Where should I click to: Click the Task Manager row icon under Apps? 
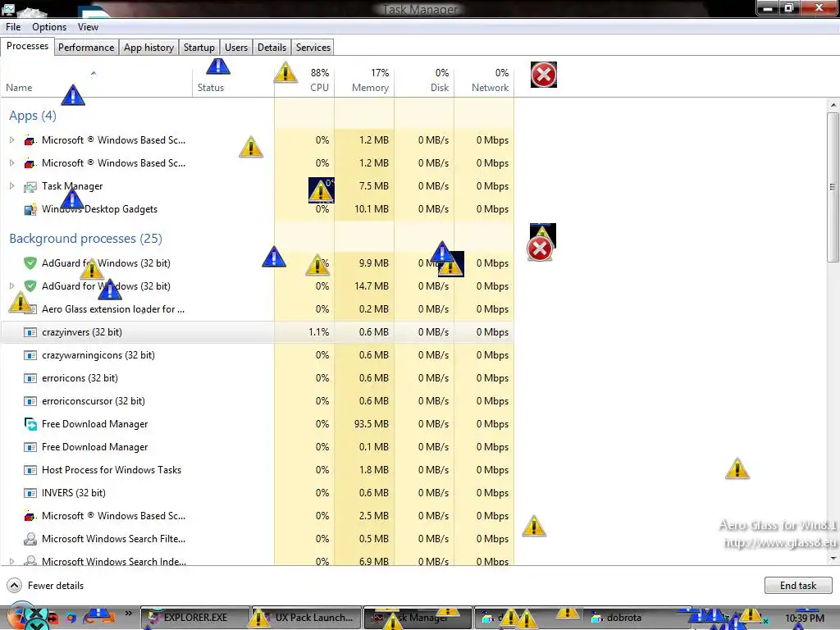click(x=30, y=186)
